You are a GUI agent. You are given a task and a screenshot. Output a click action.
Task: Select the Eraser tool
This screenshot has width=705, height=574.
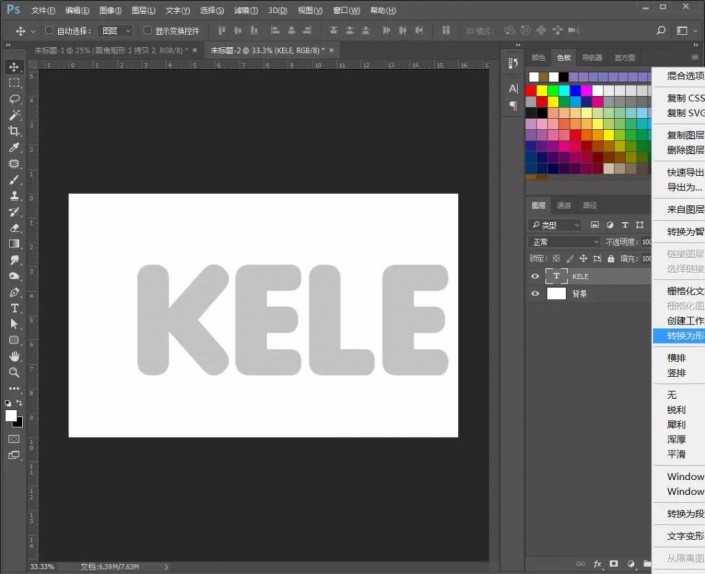[14, 228]
